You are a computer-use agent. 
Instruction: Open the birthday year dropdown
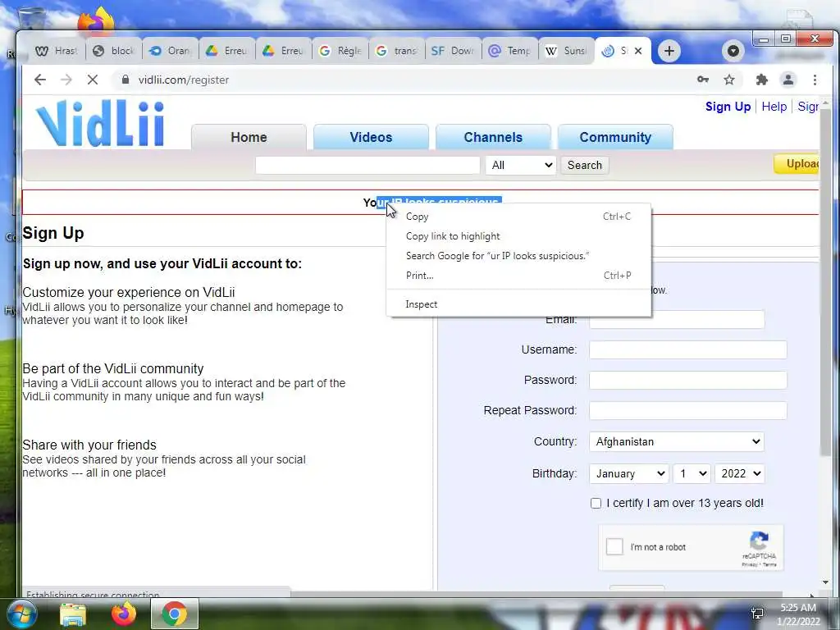tap(739, 473)
